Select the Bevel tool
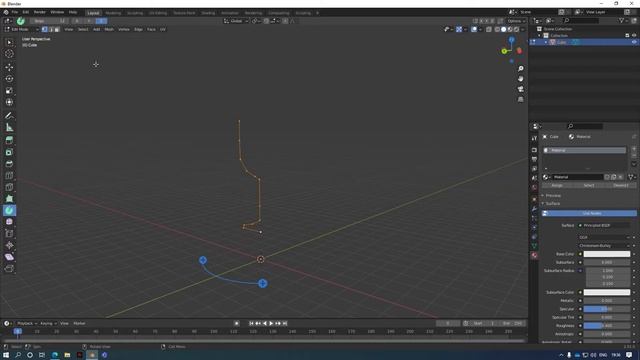The height and width of the screenshot is (360, 640). click(x=9, y=164)
